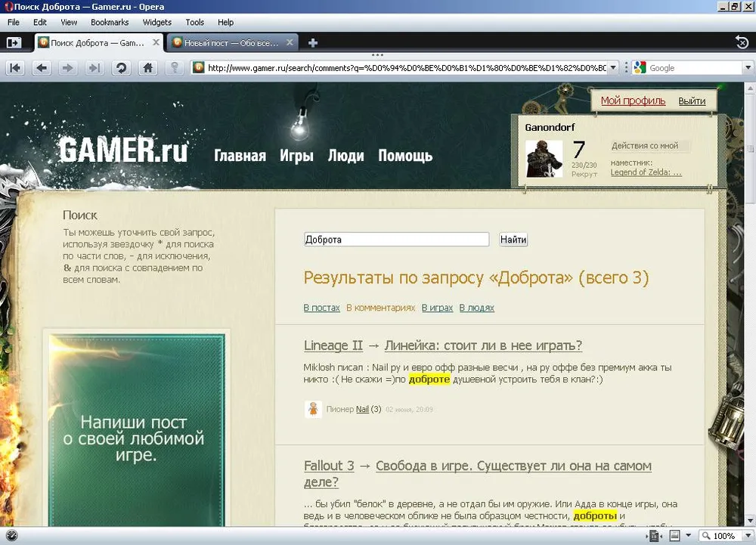Go to Главная in site navigation
Screen dimensions: 756x545
pos(240,156)
